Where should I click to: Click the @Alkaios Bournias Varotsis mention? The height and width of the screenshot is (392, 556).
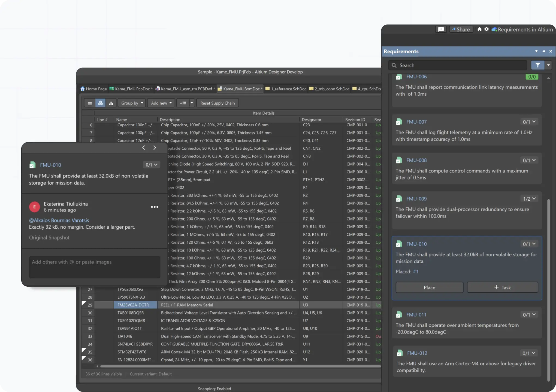59,220
